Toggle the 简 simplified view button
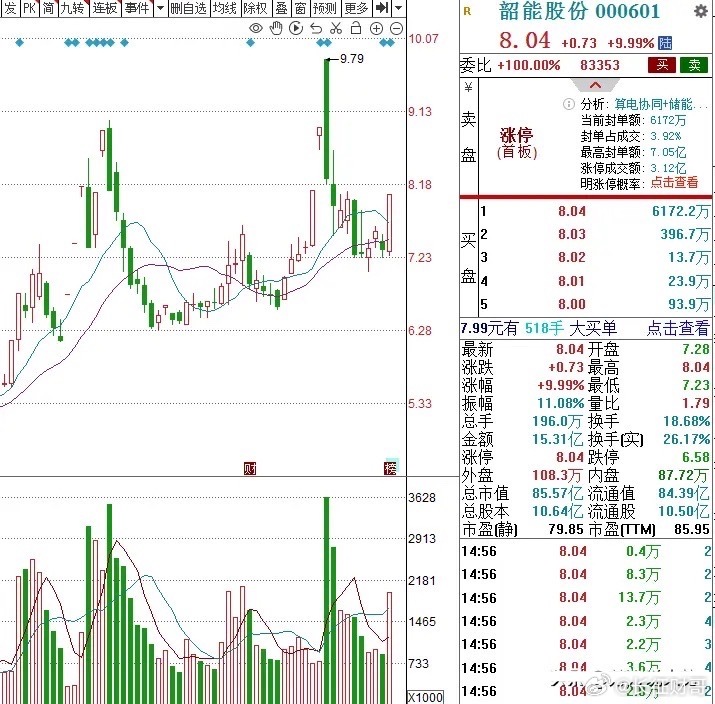 (48, 8)
